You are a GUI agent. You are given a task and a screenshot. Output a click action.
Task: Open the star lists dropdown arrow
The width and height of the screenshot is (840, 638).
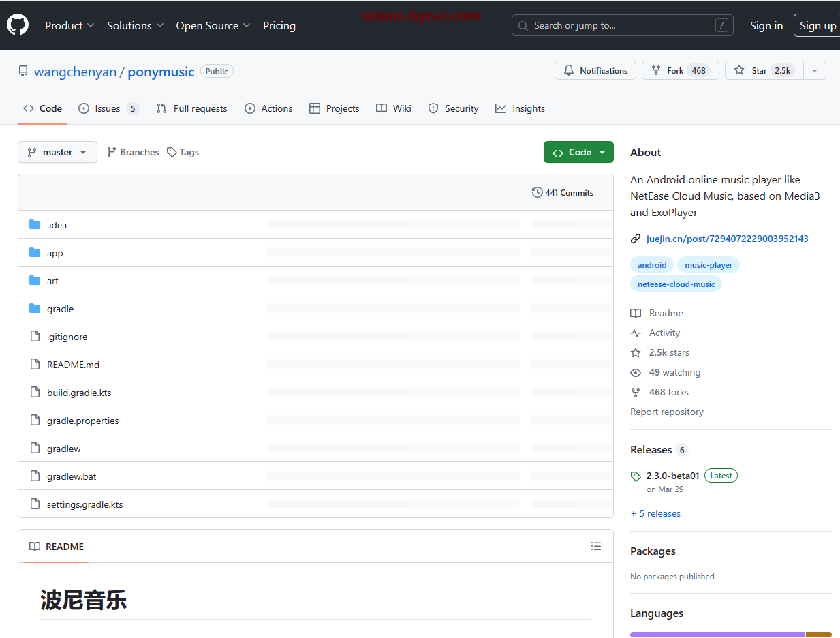815,70
